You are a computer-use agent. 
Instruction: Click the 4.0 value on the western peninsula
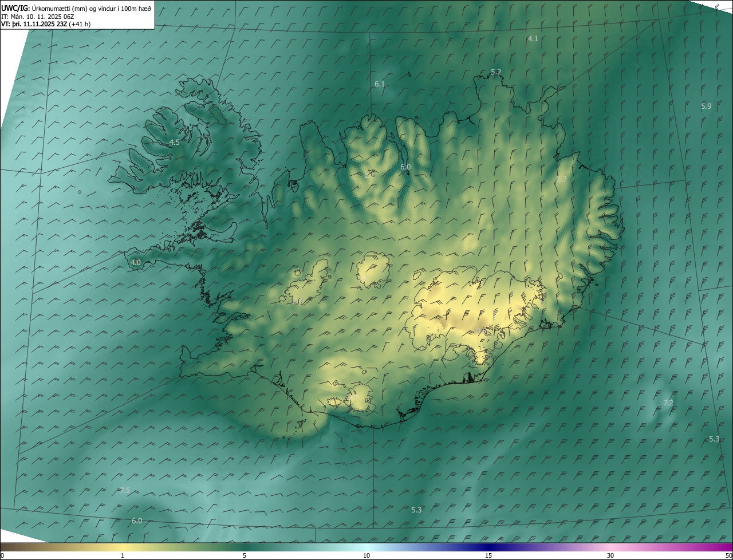(x=136, y=263)
